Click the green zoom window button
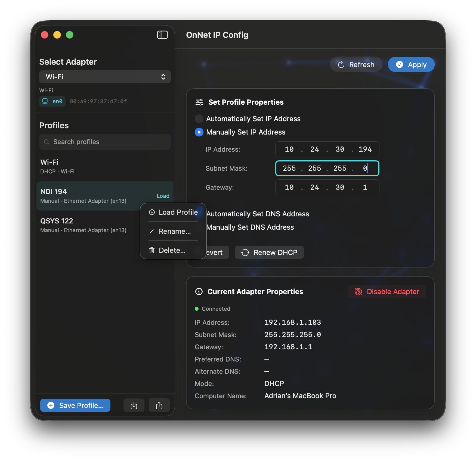The image size is (476, 461). (x=70, y=35)
